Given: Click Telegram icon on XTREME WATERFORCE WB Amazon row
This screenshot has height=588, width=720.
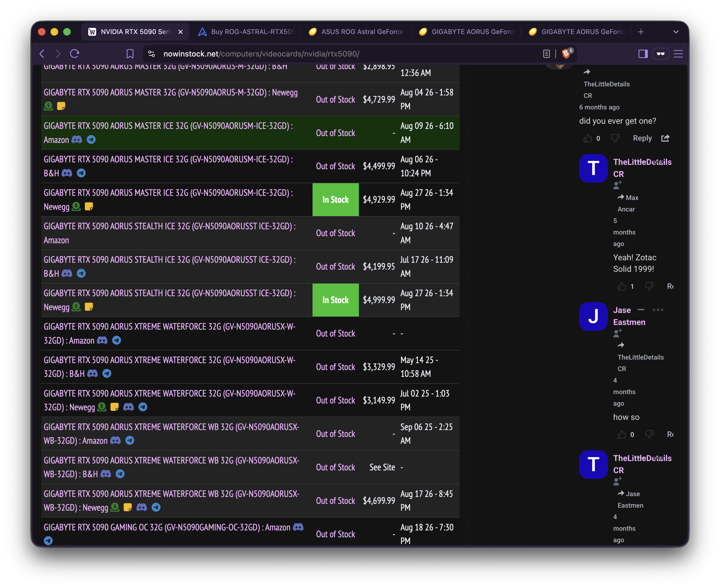Looking at the screenshot, I should coord(130,440).
